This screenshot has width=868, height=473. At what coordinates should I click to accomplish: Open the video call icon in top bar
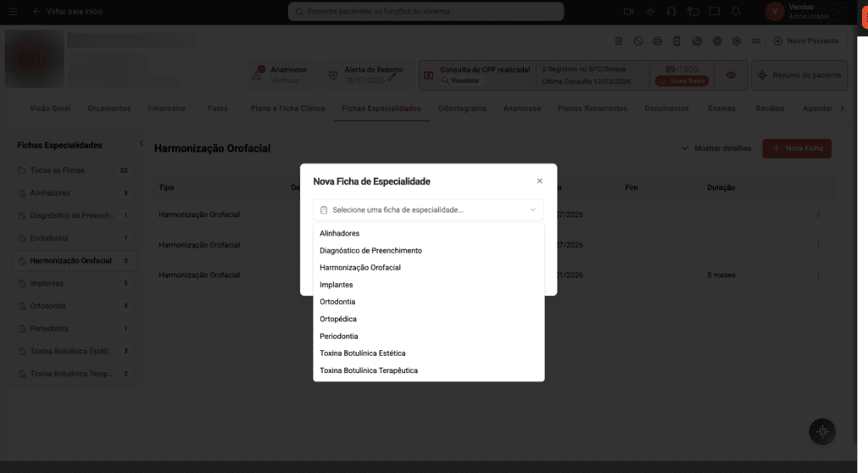tap(628, 11)
